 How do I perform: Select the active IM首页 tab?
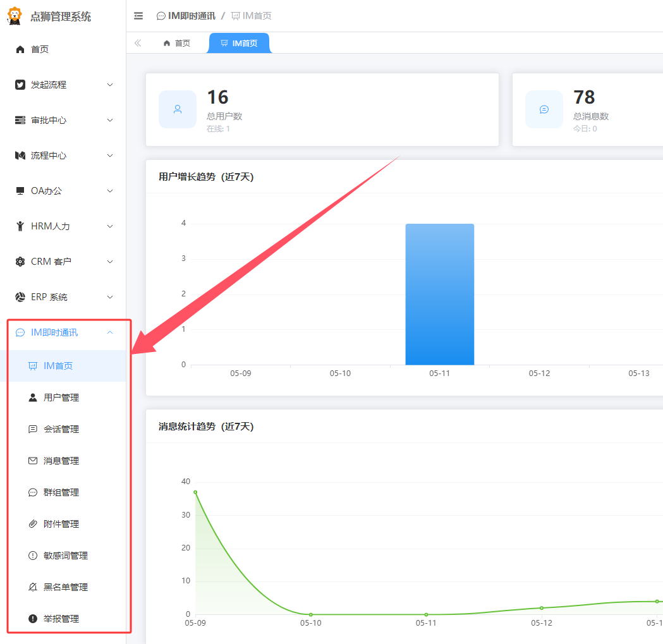tap(240, 43)
